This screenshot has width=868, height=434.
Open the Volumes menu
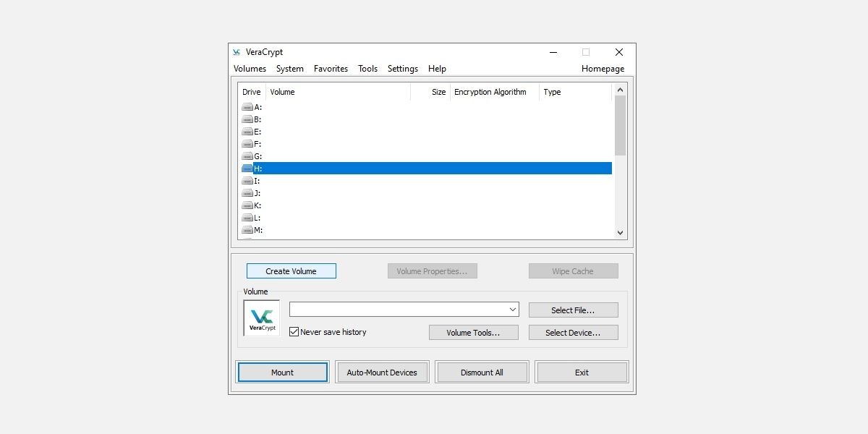pos(250,69)
